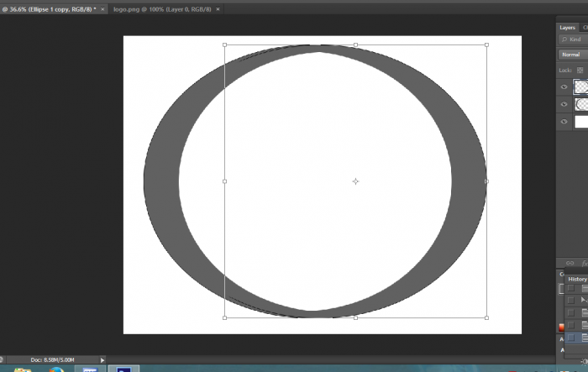The image size is (588, 372).
Task: Set history brush source on highlighted history state
Action: [x=570, y=338]
